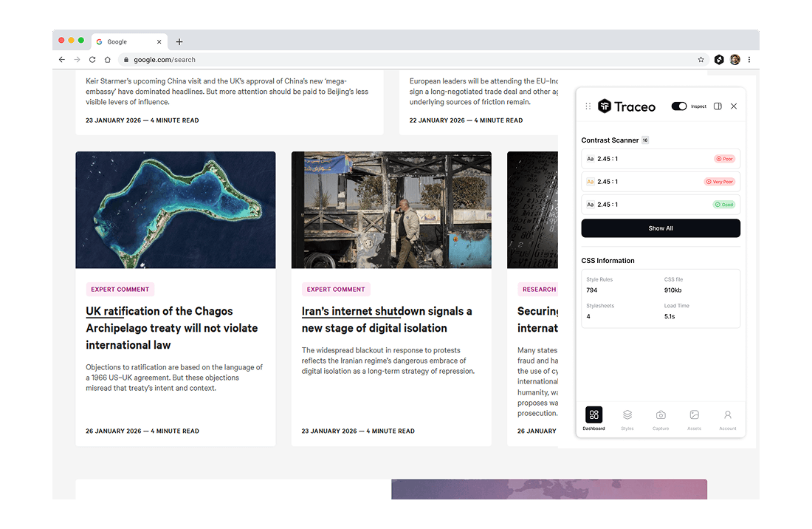Click the Traceo panel dock-side layout icon
This screenshot has height=529, width=812.
tap(718, 106)
